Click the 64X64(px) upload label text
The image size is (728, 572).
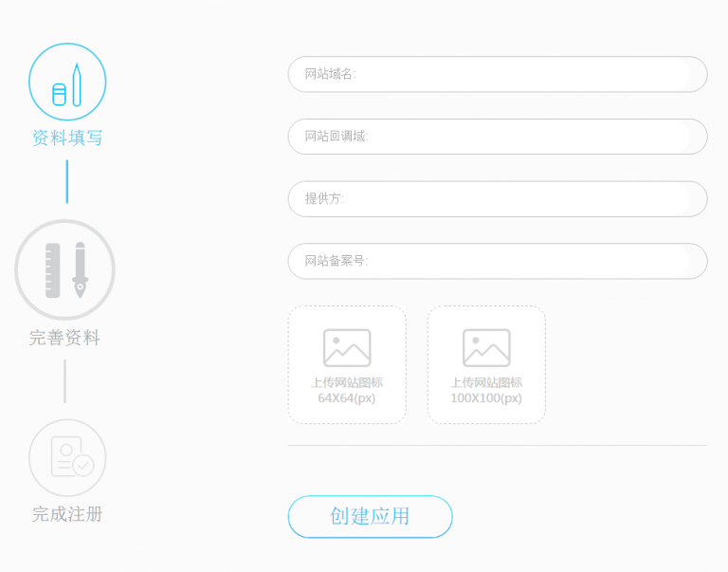[x=347, y=398]
